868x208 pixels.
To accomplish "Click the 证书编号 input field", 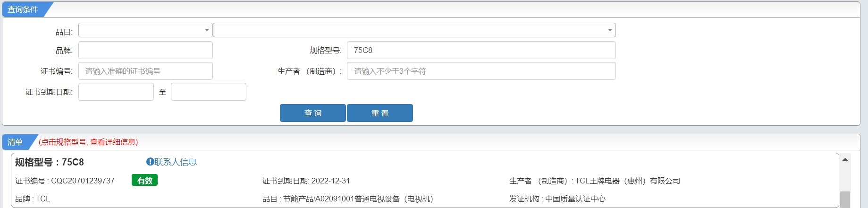I will click(145, 71).
